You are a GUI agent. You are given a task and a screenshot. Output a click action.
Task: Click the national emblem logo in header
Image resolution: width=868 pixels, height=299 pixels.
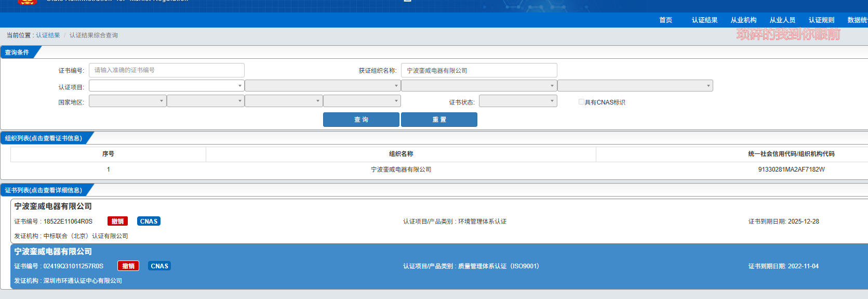[x=27, y=2]
